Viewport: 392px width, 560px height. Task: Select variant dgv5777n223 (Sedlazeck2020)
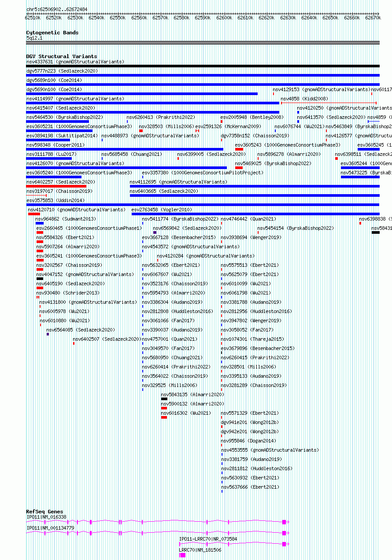pos(62,71)
